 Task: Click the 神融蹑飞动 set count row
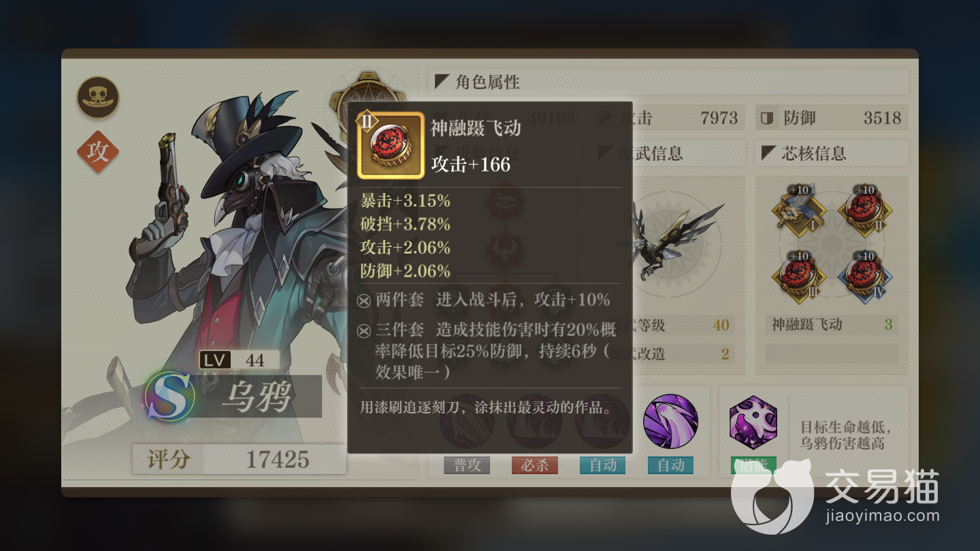(832, 324)
